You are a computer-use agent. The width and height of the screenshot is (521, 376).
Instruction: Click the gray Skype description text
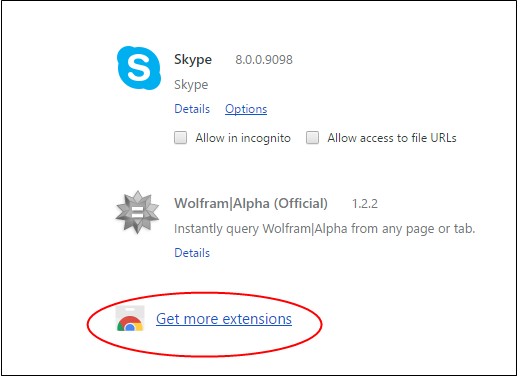coord(191,85)
